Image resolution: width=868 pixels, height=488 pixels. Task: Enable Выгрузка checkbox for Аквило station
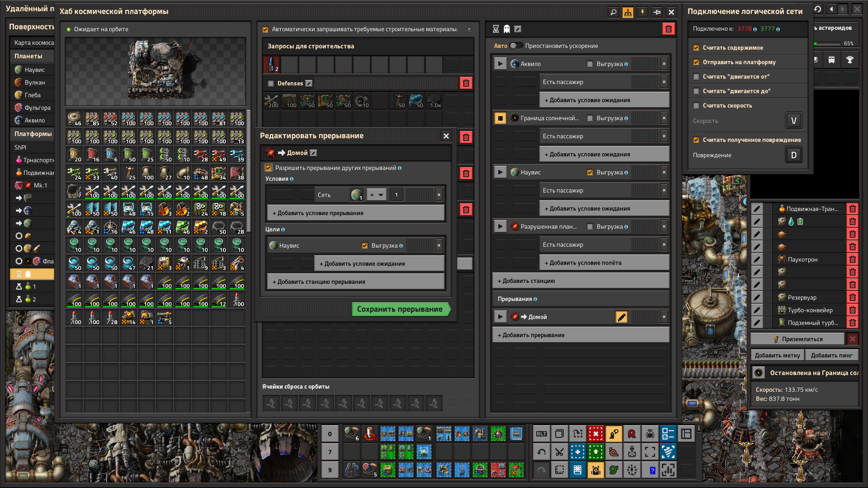[x=590, y=64]
